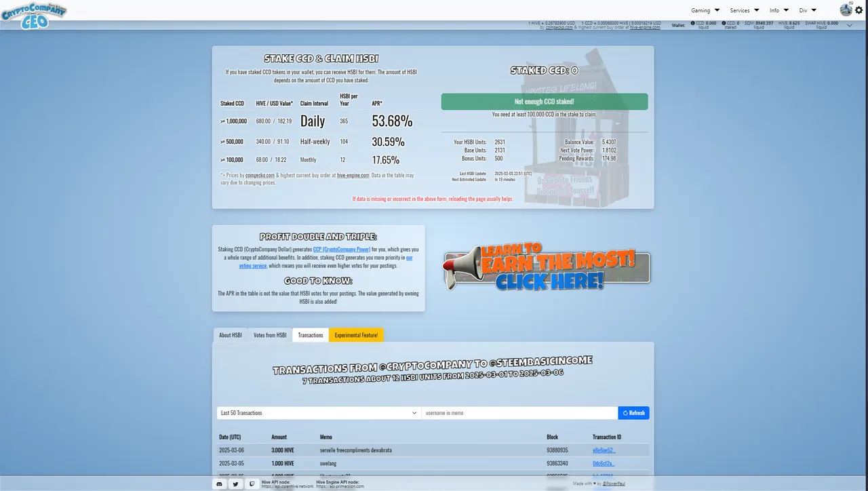
Task: Click the Pending Rewards value 174.98
Action: [608, 159]
